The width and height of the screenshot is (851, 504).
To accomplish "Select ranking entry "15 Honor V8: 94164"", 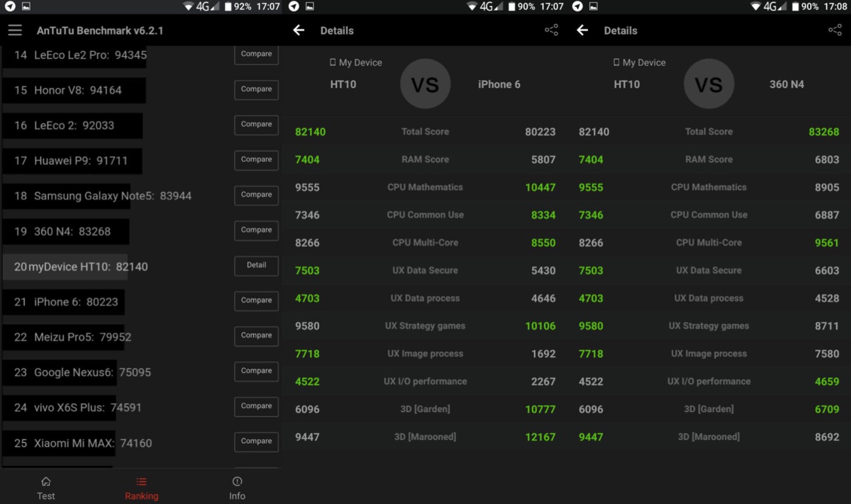I will pos(67,90).
